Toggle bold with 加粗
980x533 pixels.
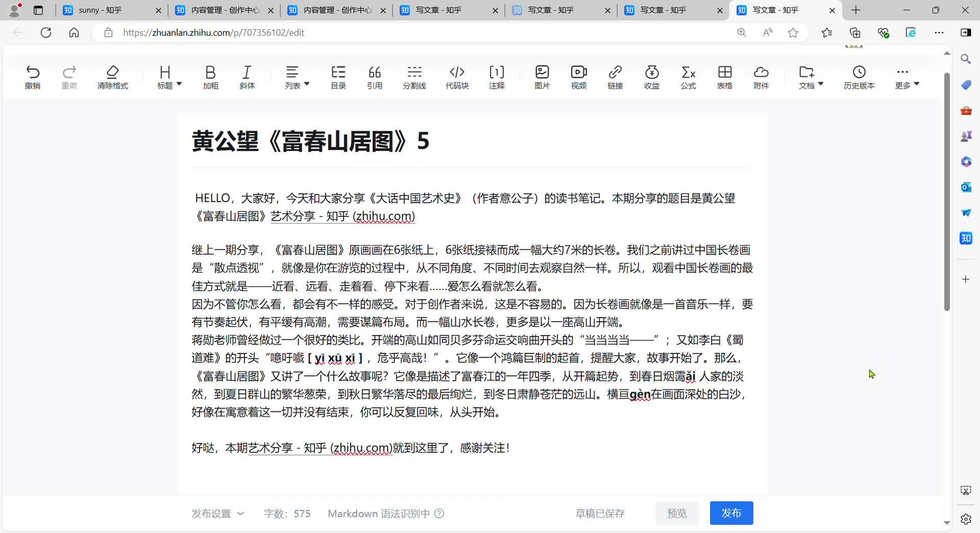click(210, 78)
